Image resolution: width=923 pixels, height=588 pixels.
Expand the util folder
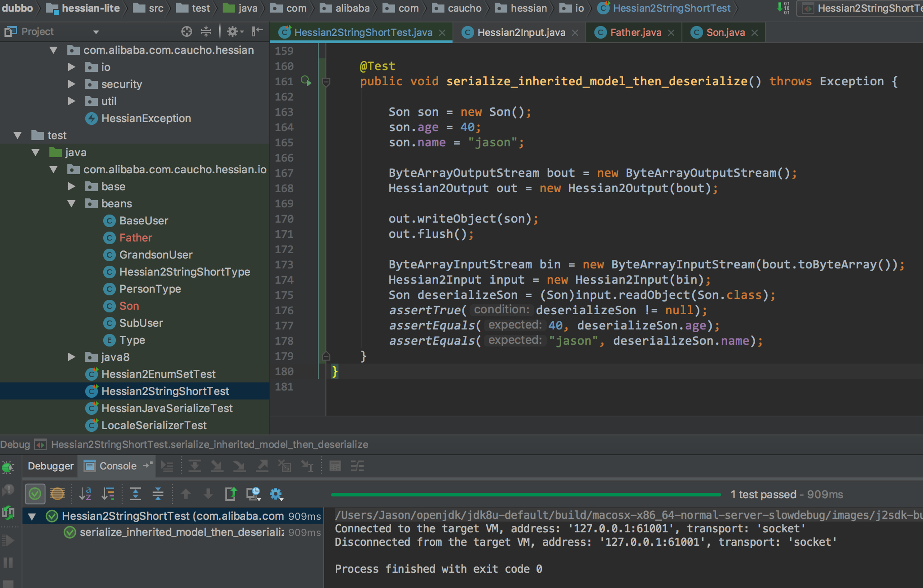coord(71,101)
